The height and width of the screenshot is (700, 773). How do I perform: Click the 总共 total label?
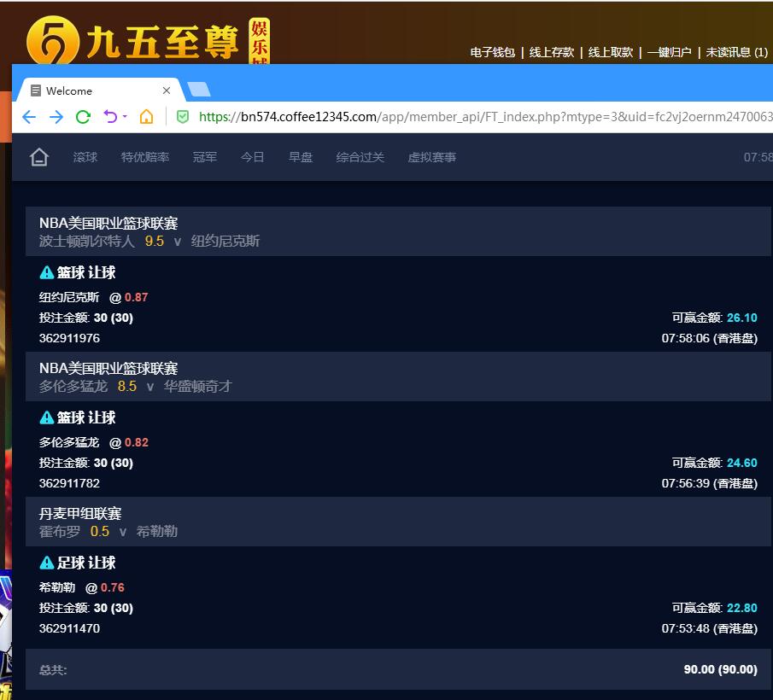(x=53, y=670)
